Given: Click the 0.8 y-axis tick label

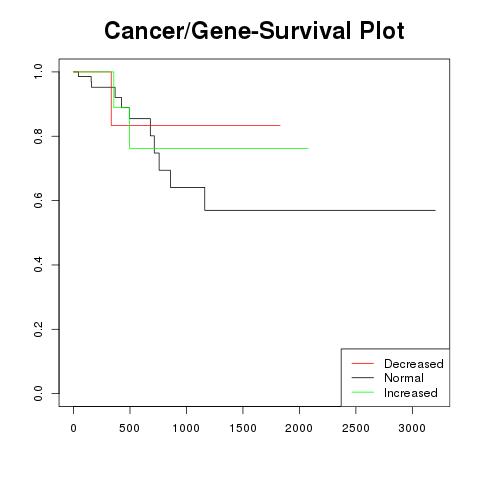Looking at the screenshot, I should 38,136.
